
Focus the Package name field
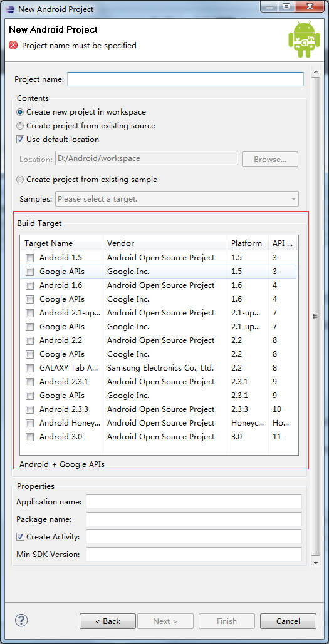(194, 519)
